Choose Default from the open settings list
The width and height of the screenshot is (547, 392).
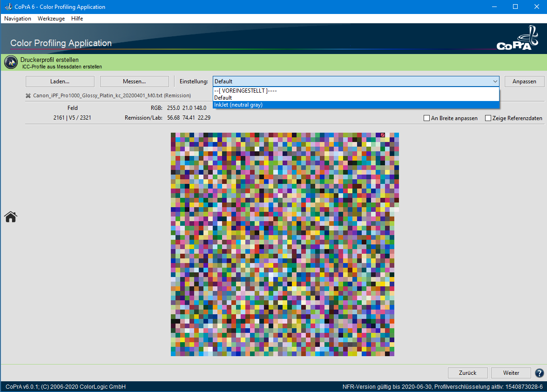click(x=223, y=98)
